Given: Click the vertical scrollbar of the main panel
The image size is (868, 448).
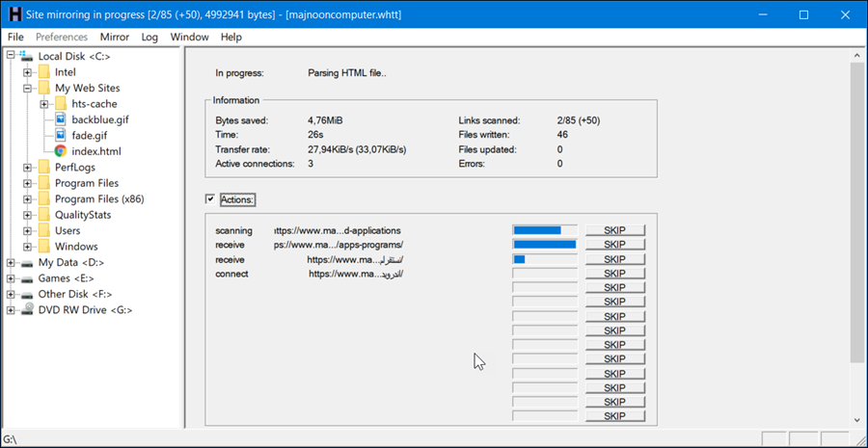Looking at the screenshot, I should (x=857, y=214).
